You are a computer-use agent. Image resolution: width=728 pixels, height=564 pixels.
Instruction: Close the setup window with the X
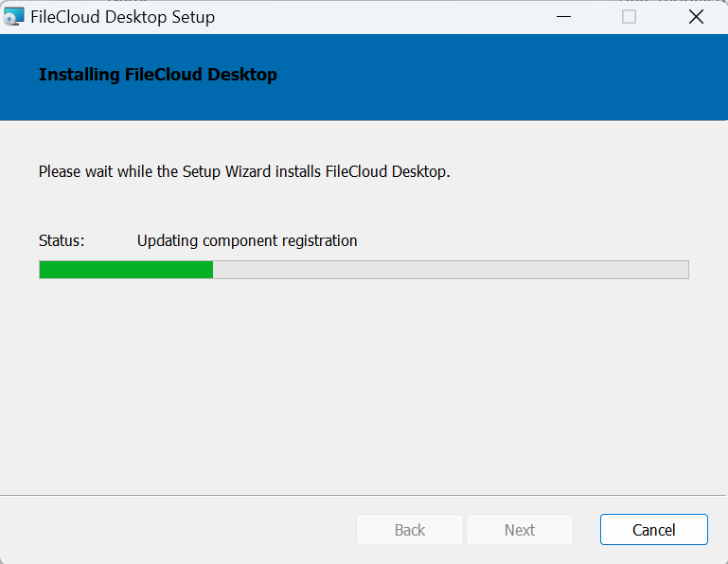coord(696,17)
